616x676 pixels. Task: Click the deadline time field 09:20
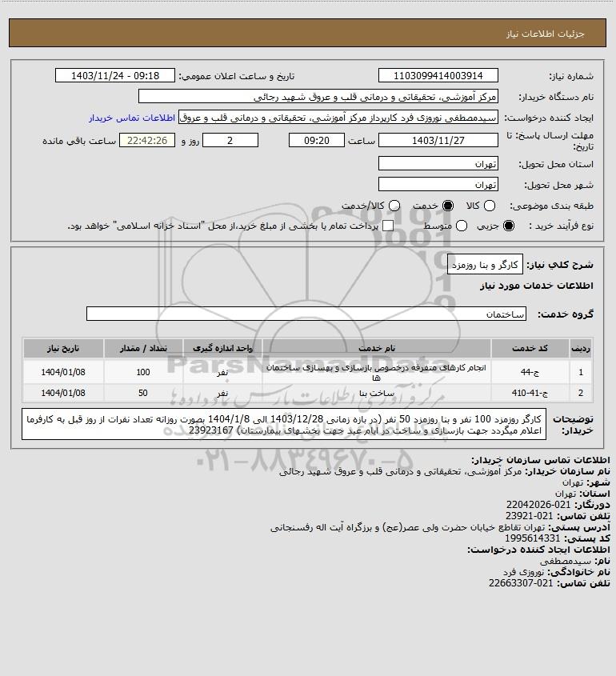[x=317, y=141]
